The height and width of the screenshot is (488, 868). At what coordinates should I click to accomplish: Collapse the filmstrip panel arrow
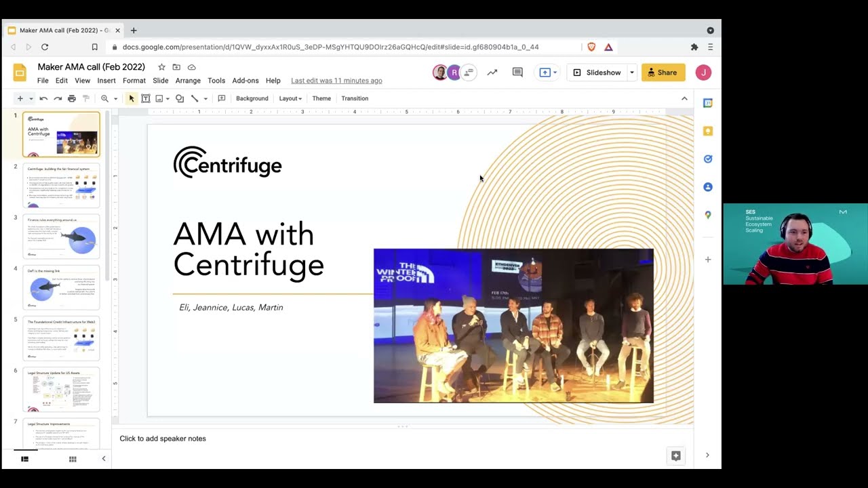click(104, 459)
